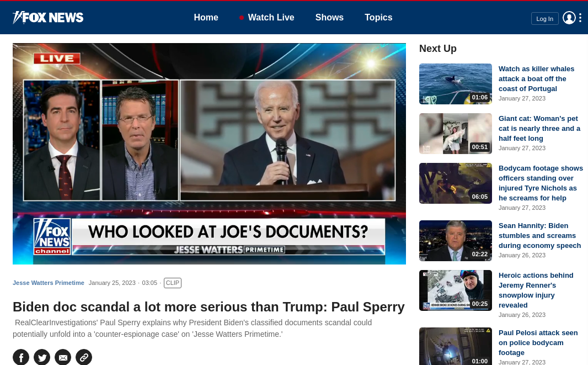Share video via email icon
This screenshot has width=588, height=365.
point(63,357)
